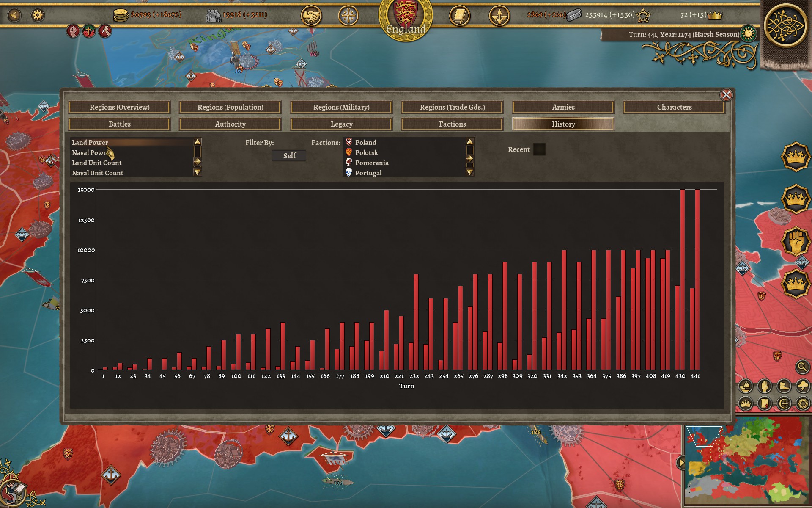Click the manpower figures icon
The width and height of the screenshot is (812, 508).
(213, 16)
